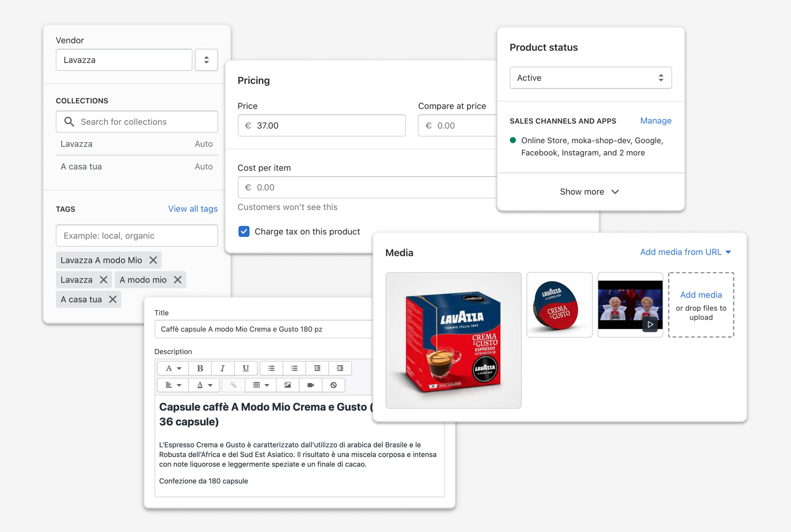Insert link in description editor
Screen dimensions: 791x532
pyautogui.click(x=234, y=385)
